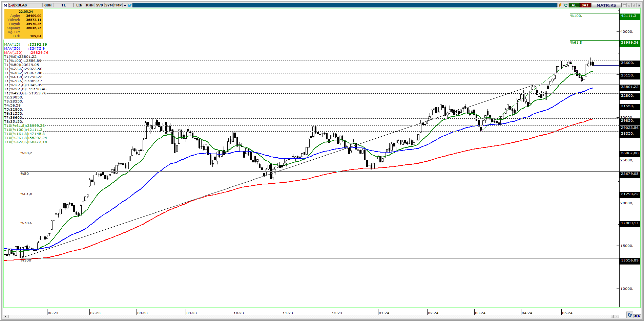Toggle the LIN scale mode

(x=79, y=5)
